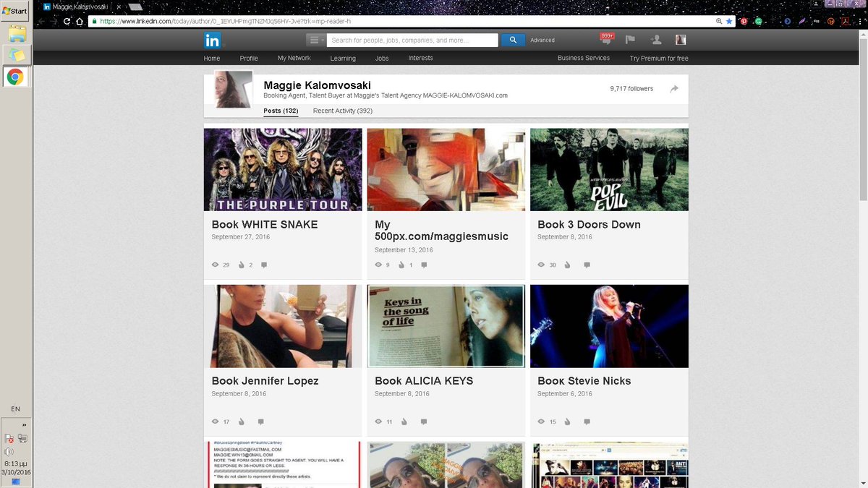This screenshot has height=488, width=868.
Task: Click the LinkedIn logo in header
Action: coord(213,40)
